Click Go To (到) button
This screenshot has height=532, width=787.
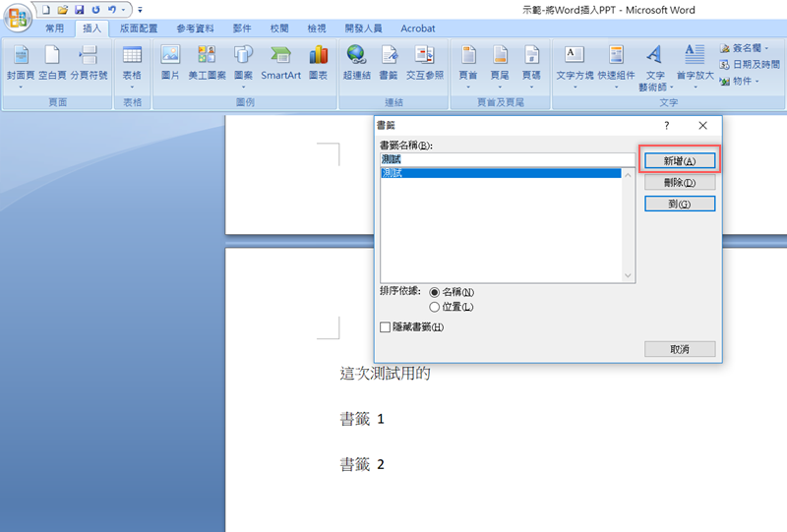(680, 204)
